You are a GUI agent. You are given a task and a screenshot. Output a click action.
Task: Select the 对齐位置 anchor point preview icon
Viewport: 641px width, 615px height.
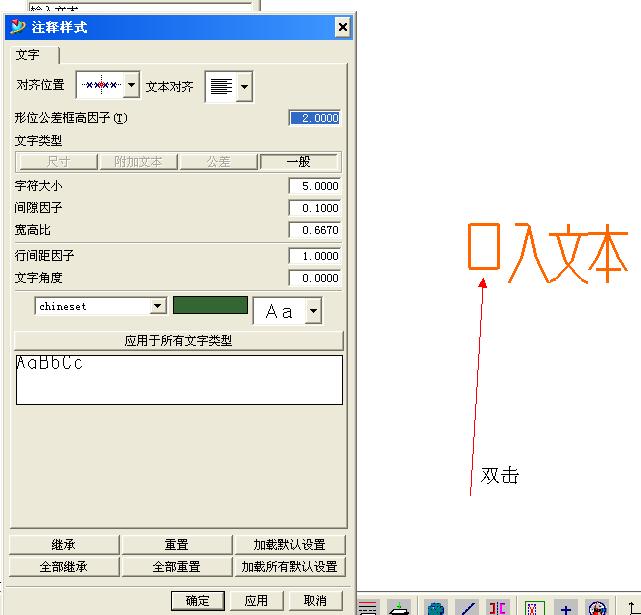coord(101,85)
